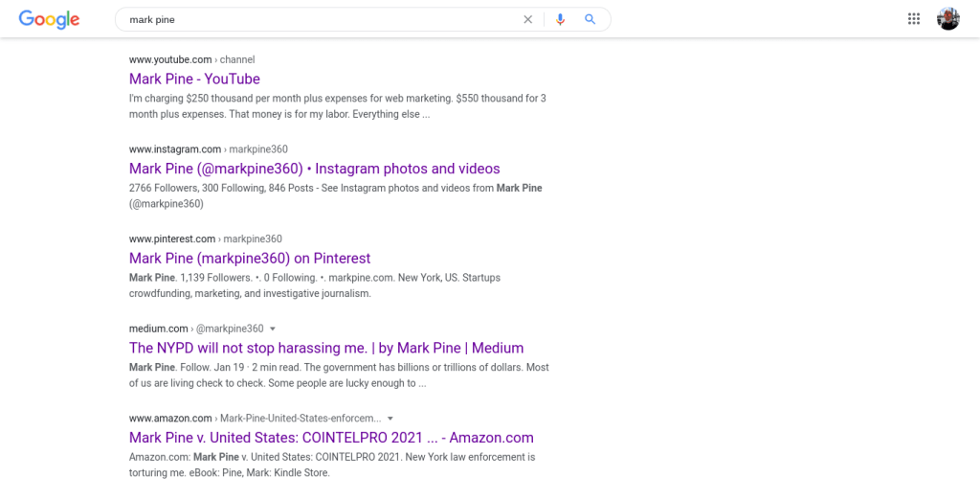The width and height of the screenshot is (980, 500).
Task: Open the Mark Pine Instagram photos result
Action: (x=314, y=169)
